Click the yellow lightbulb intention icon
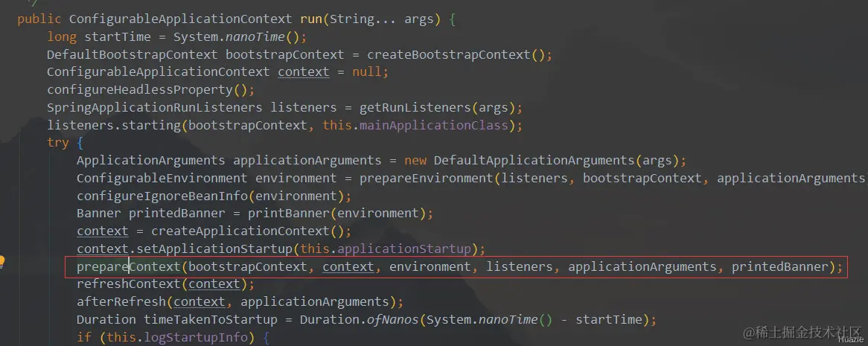The width and height of the screenshot is (868, 346). click(x=1, y=262)
